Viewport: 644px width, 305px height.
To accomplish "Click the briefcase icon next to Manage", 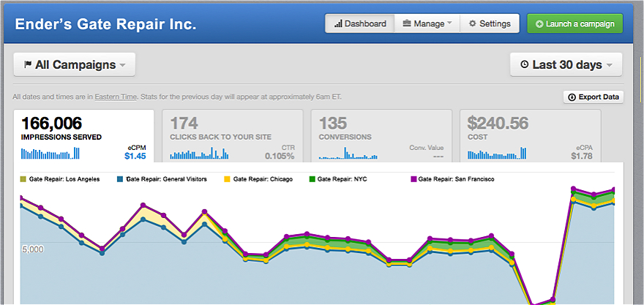I will pyautogui.click(x=407, y=23).
